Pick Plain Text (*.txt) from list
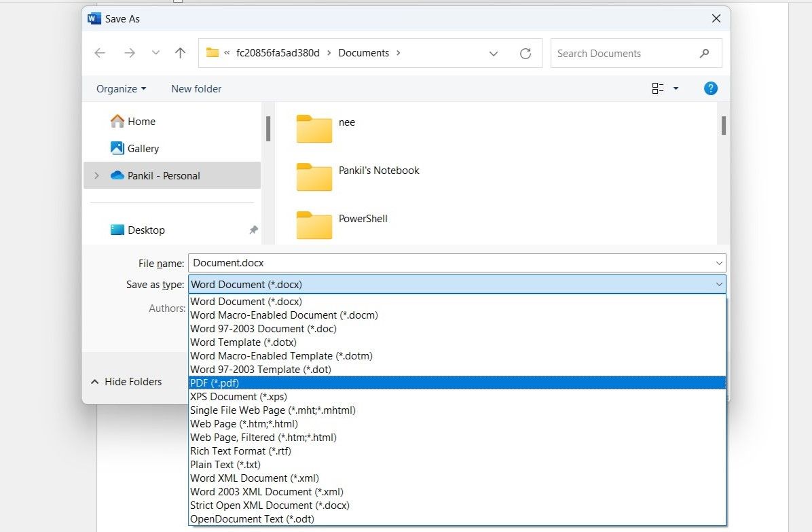Screen dimensions: 812x532 (x=225, y=464)
